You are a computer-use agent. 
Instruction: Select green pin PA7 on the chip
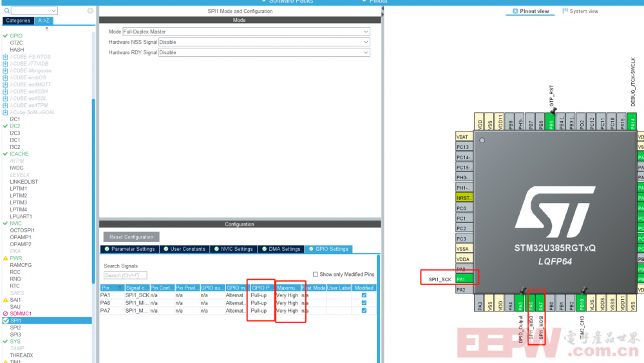click(x=541, y=303)
